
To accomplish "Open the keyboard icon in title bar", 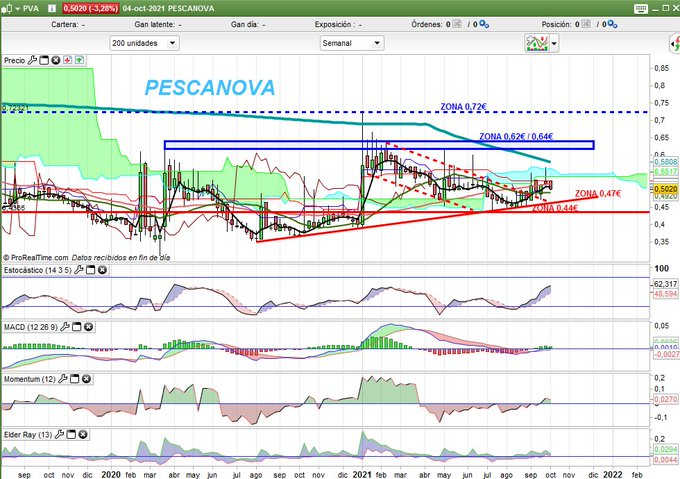I will [x=641, y=8].
